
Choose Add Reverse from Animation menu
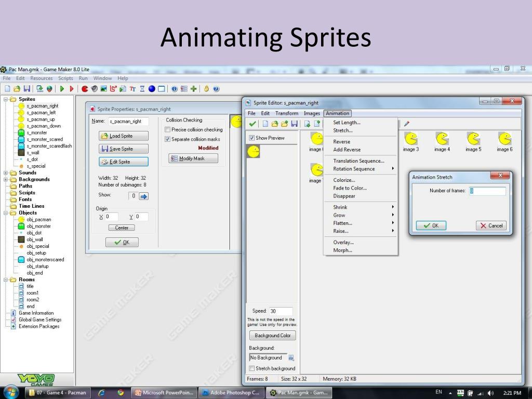point(361,150)
